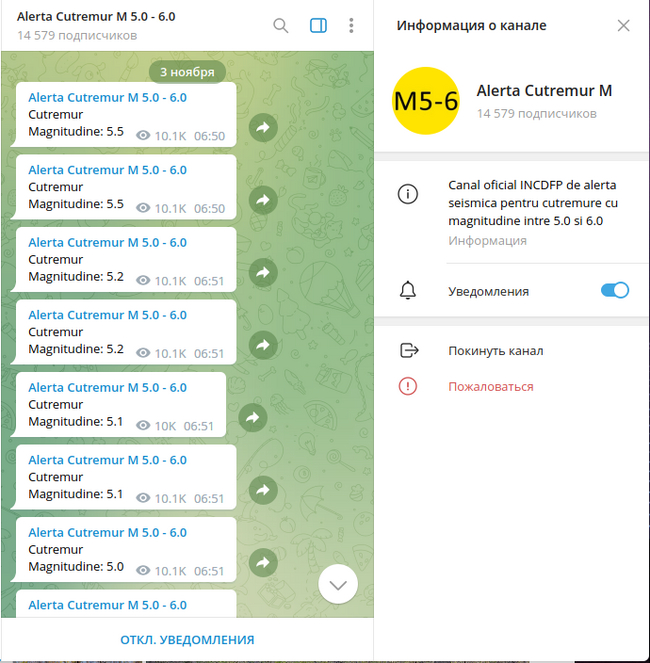Click the bell icon next to Уведомления
650x663 pixels.
point(408,290)
